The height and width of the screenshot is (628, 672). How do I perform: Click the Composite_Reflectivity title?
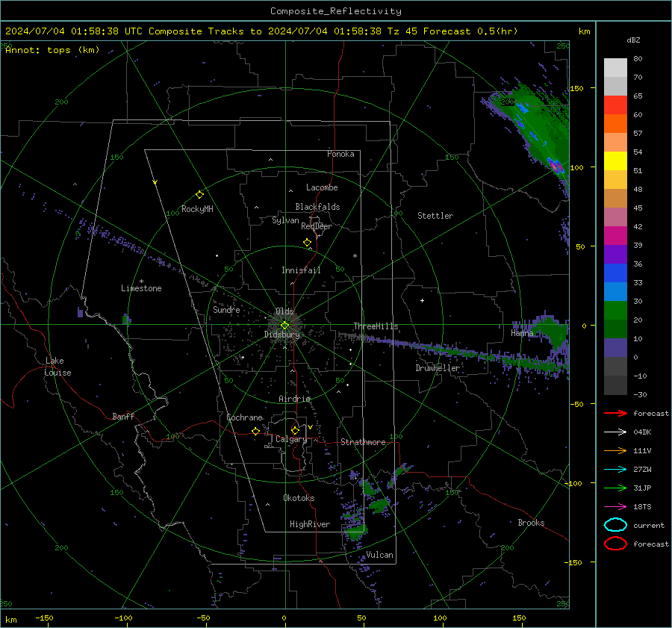click(335, 11)
